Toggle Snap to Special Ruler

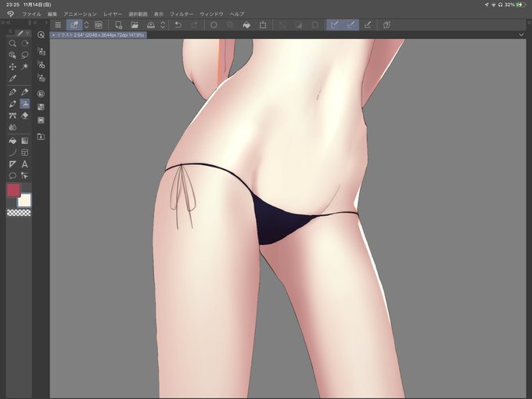point(351,25)
